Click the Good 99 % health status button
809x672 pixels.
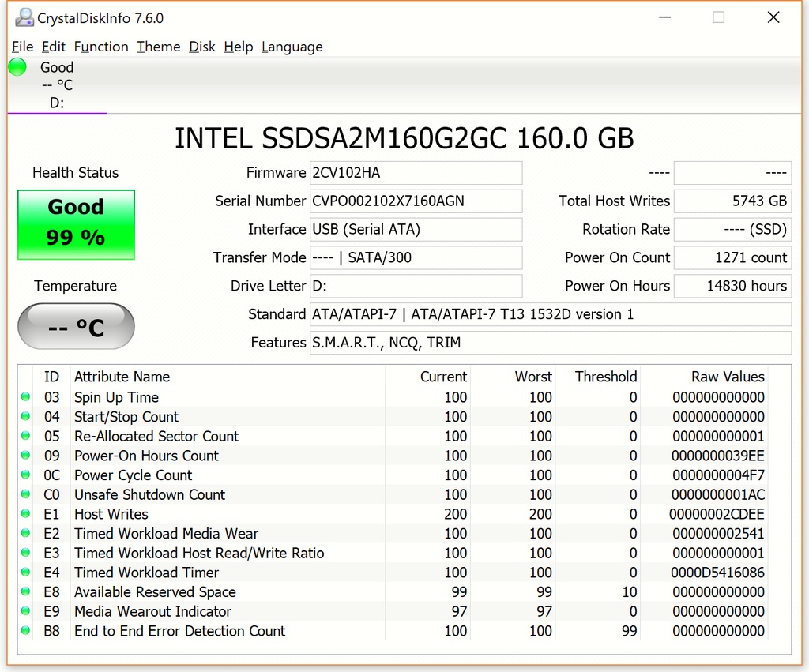pyautogui.click(x=76, y=224)
